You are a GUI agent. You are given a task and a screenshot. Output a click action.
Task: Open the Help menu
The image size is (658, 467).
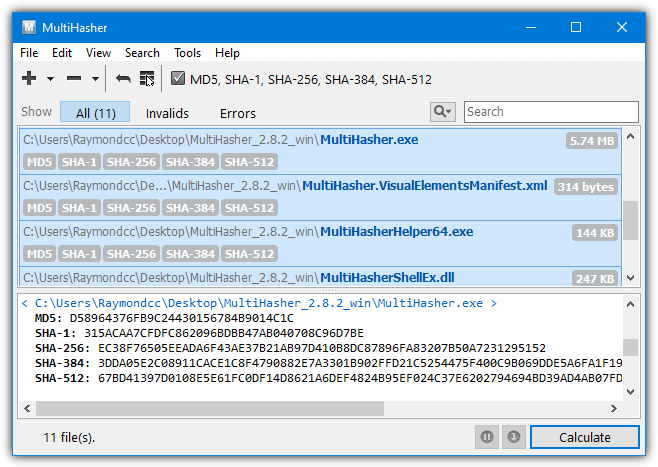pyautogui.click(x=227, y=53)
